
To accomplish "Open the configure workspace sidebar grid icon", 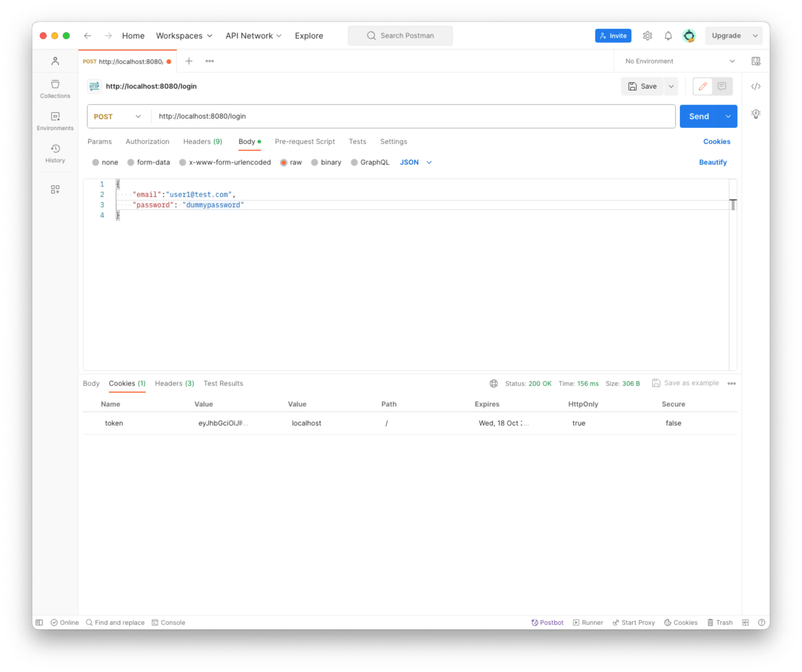I will [x=55, y=190].
